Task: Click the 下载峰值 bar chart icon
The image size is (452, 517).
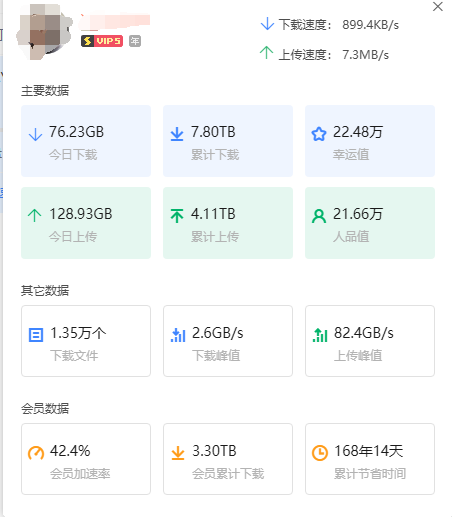Action: (x=178, y=335)
